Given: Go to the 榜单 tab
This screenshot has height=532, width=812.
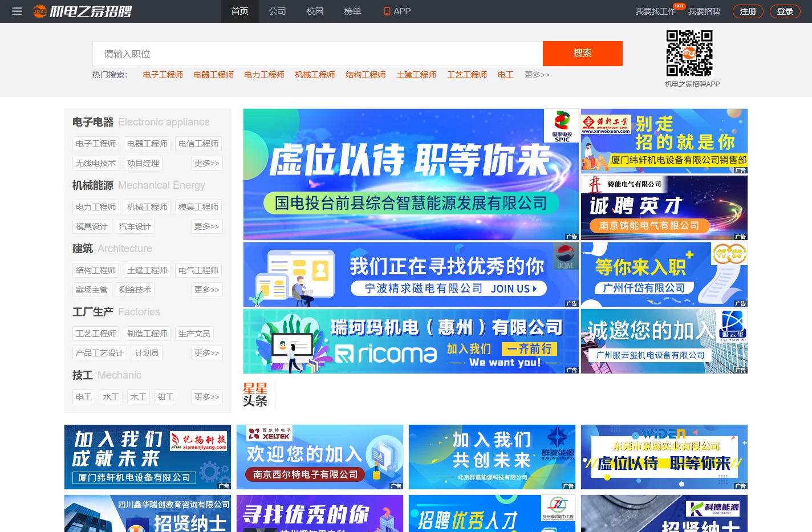Looking at the screenshot, I should point(353,11).
